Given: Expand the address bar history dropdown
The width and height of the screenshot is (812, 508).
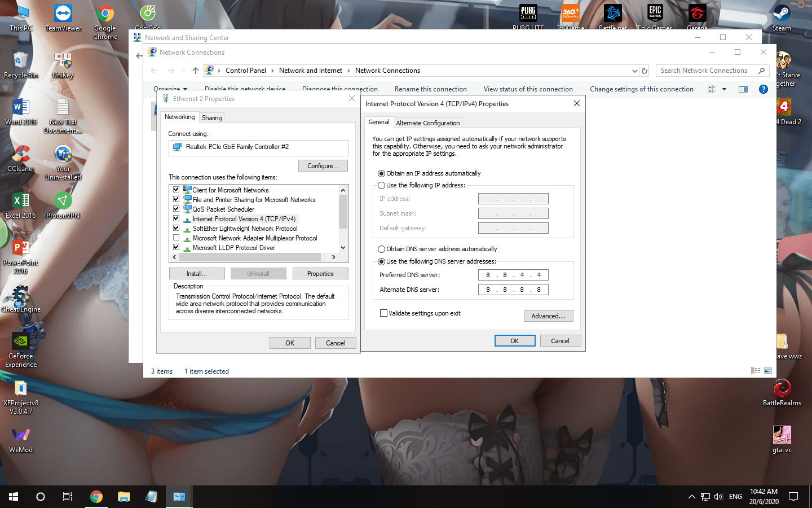Looking at the screenshot, I should [x=635, y=71].
